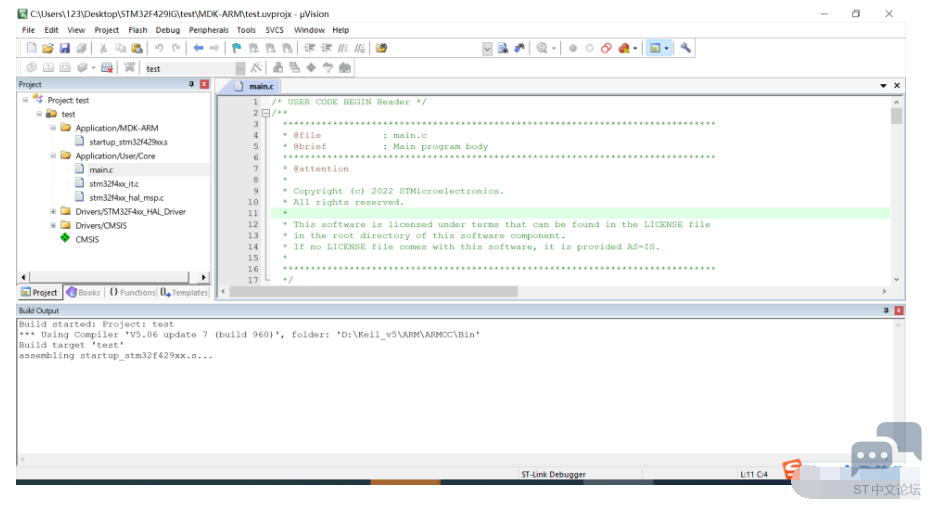
Task: Expand the Drivers/STM32F4xx_HAL_Driver folder
Action: 53,212
